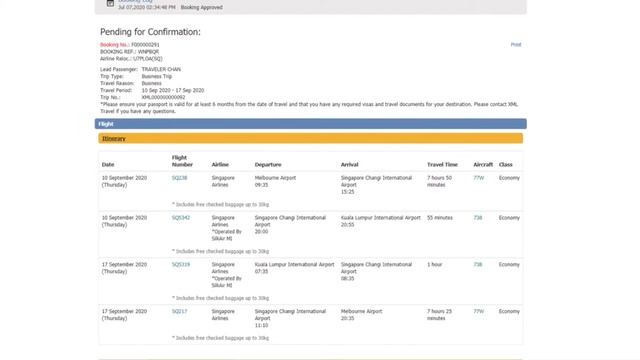Click the passport validity notice text

pyautogui.click(x=309, y=108)
